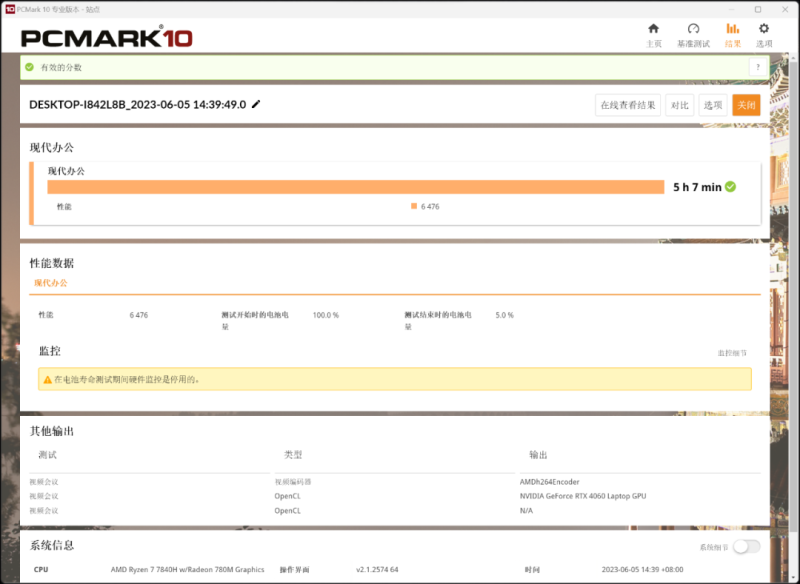Click 在线查看结果 button

point(628,105)
